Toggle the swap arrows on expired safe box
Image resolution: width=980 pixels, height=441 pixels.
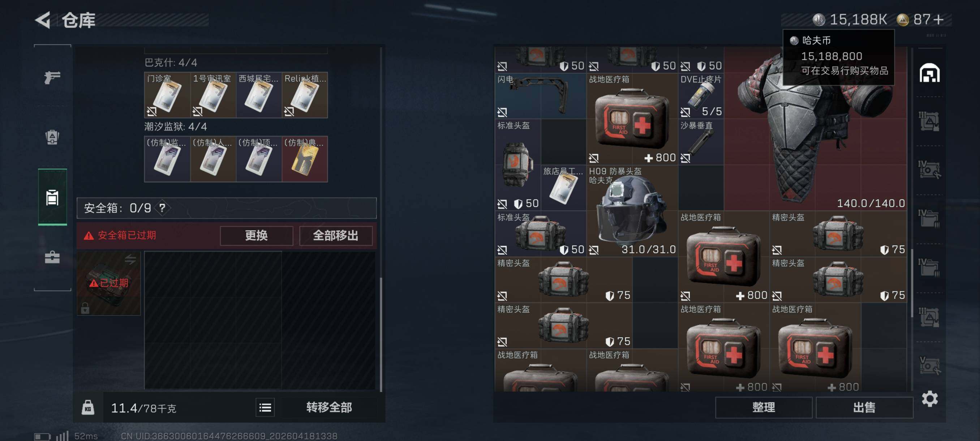pos(130,260)
